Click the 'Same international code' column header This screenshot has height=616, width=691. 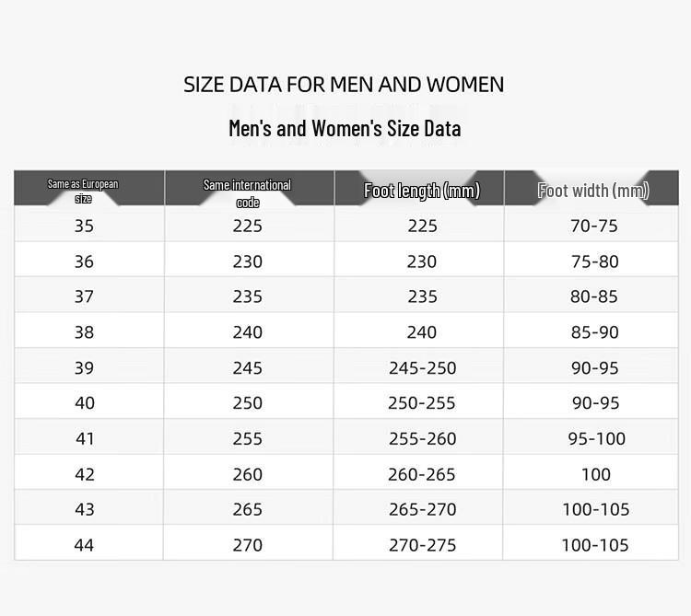(x=247, y=192)
